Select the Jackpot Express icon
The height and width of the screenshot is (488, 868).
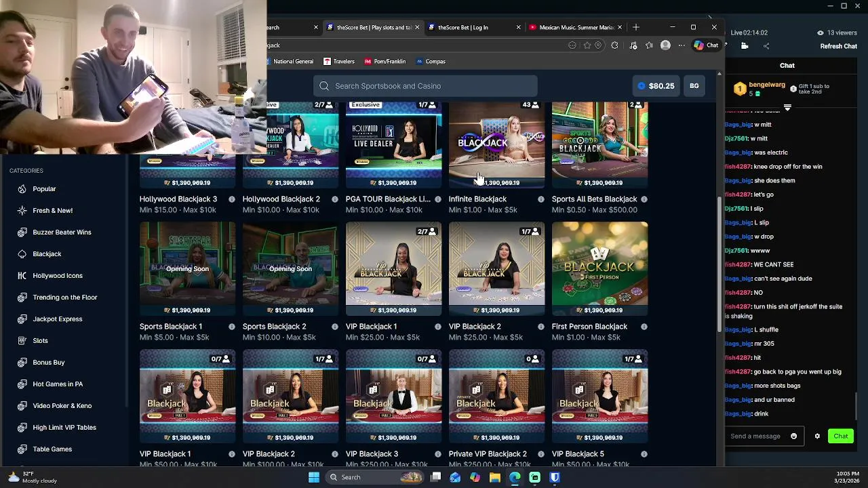pyautogui.click(x=22, y=319)
